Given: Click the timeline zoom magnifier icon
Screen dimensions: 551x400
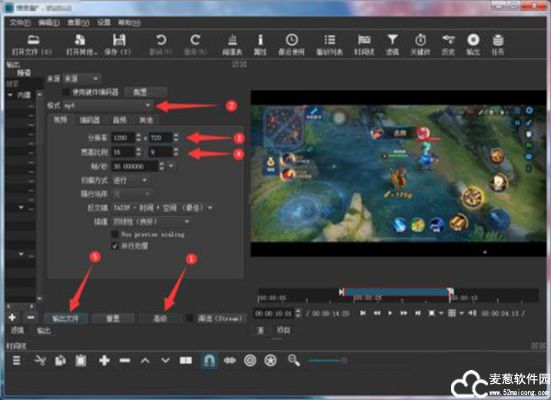Looking at the screenshot, I should tap(294, 360).
